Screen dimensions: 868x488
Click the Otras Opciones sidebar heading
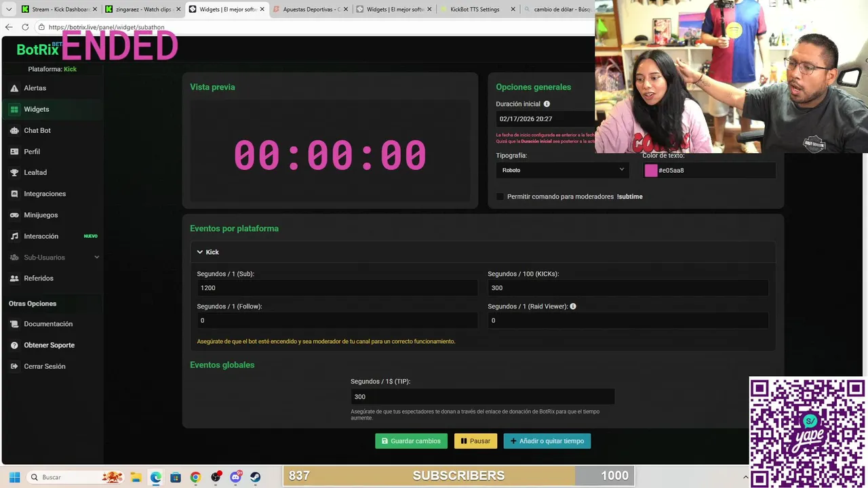point(33,304)
